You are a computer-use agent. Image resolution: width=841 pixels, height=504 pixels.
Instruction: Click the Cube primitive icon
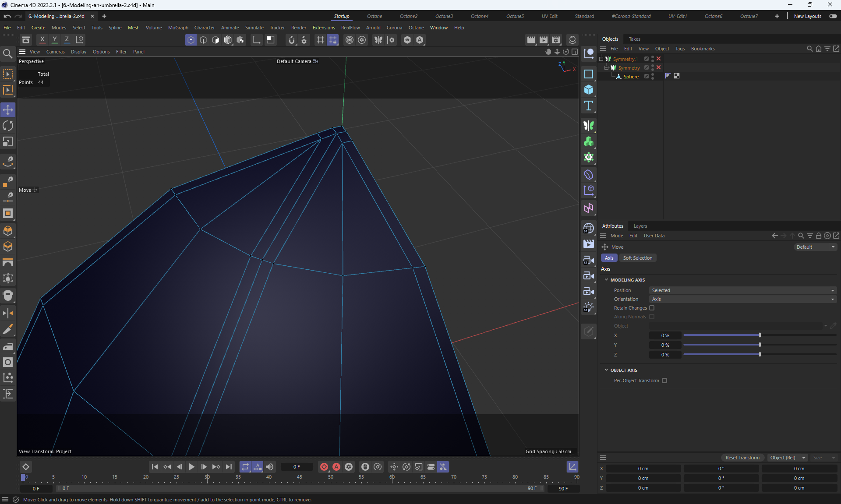(589, 90)
